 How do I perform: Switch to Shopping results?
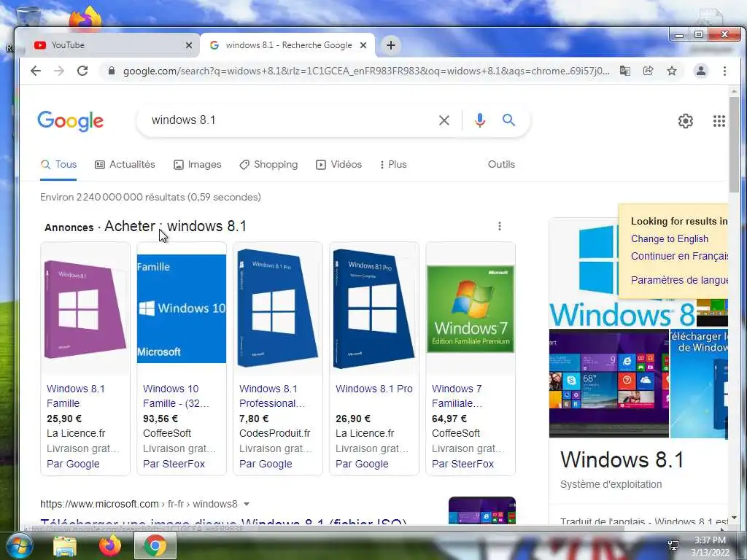[x=268, y=164]
